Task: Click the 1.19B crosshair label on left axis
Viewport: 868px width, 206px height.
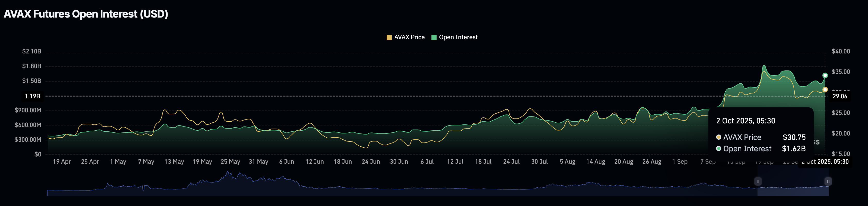Action: (32, 97)
